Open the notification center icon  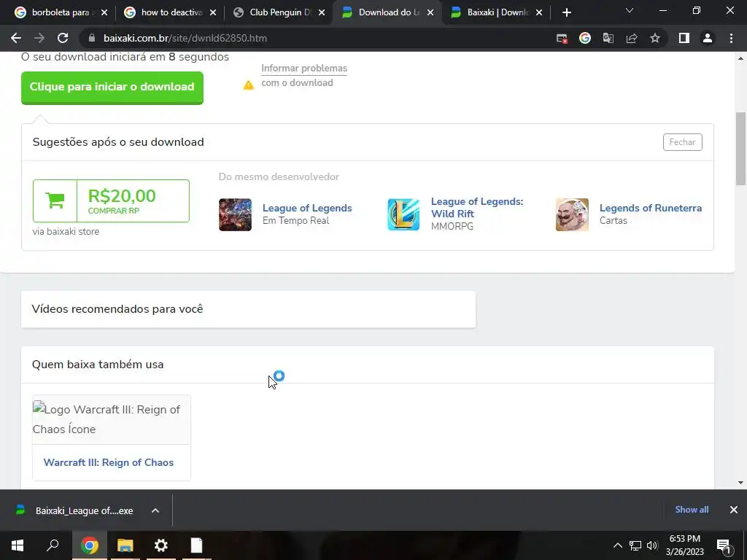[724, 545]
